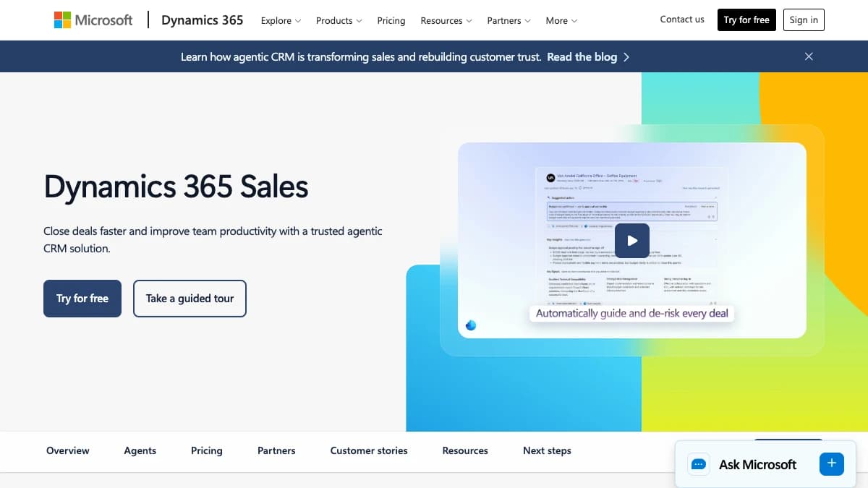This screenshot has width=868, height=488.
Task: Start Take a guided tour
Action: [x=190, y=299]
